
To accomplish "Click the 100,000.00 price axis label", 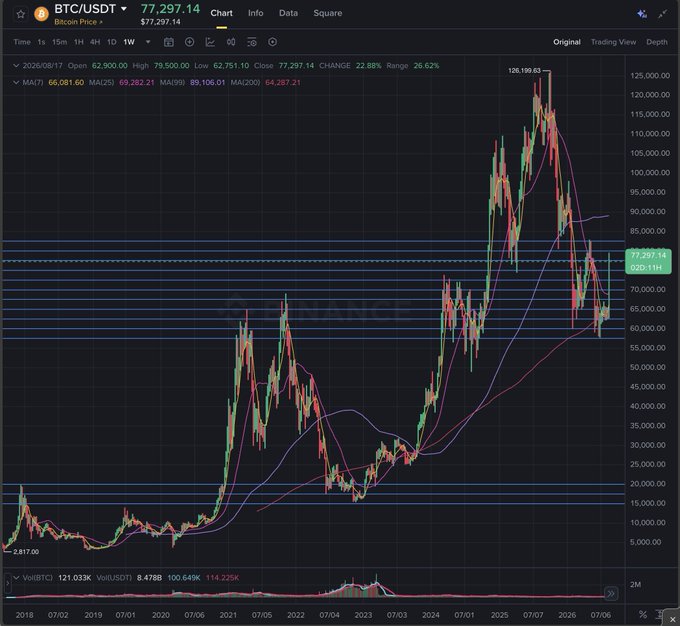I will (650, 173).
